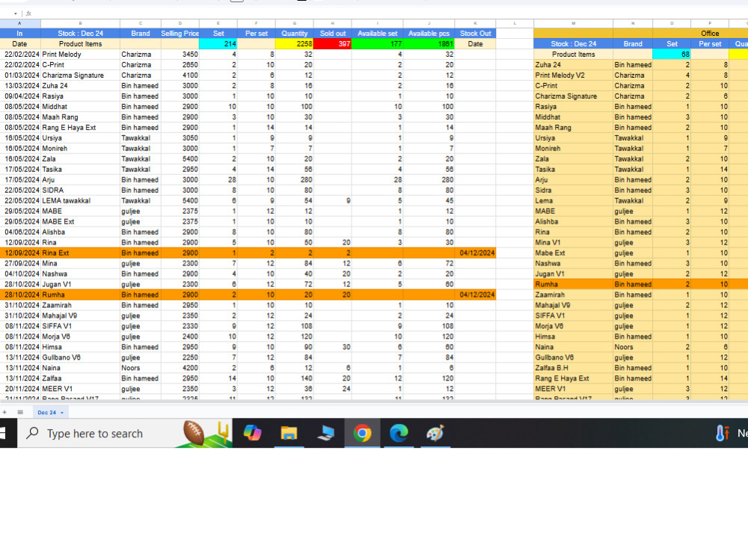Screen dimensions: 748x560
Task: Click the orange Rumha cell in right table
Action: [x=574, y=284]
